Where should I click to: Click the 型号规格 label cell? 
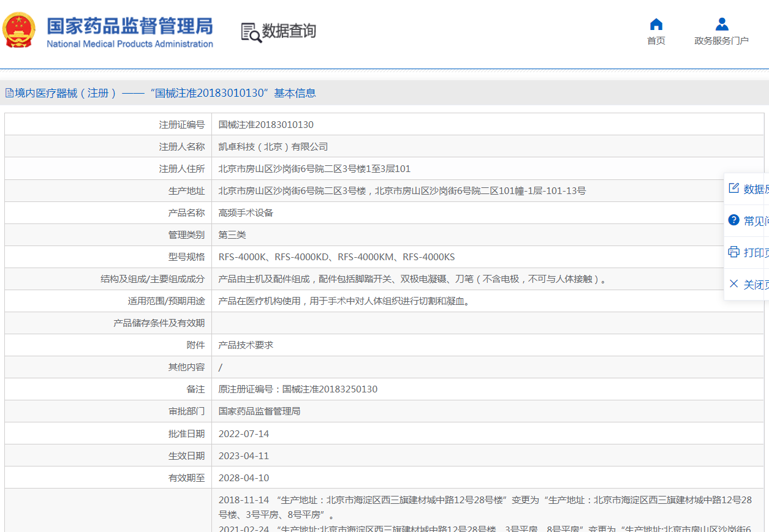coord(108,257)
